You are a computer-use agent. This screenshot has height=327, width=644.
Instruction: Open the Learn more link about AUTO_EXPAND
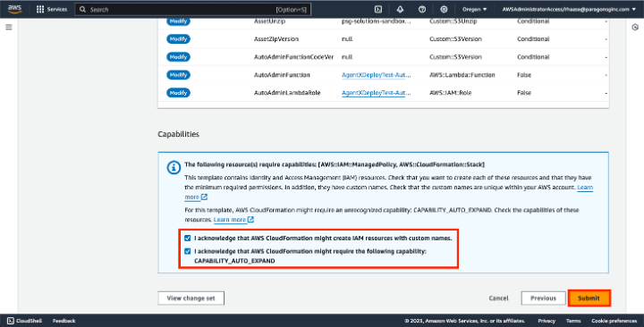click(x=233, y=220)
